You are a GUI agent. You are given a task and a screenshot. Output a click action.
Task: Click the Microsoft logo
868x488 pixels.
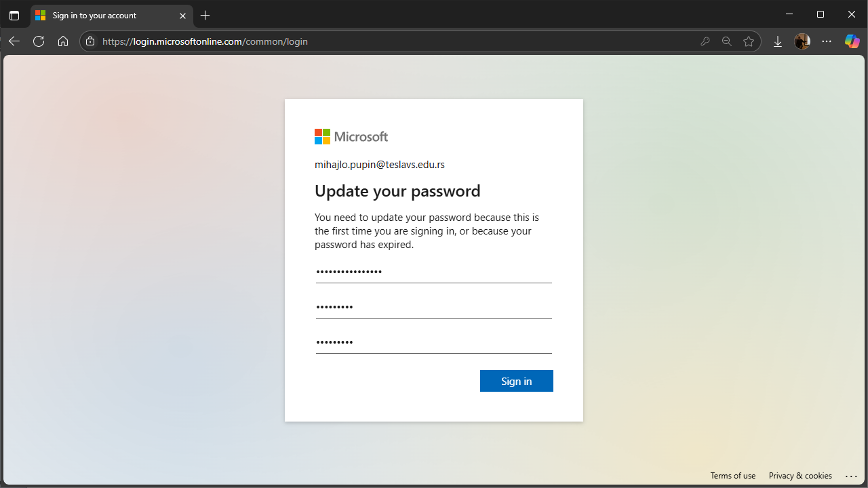(351, 137)
